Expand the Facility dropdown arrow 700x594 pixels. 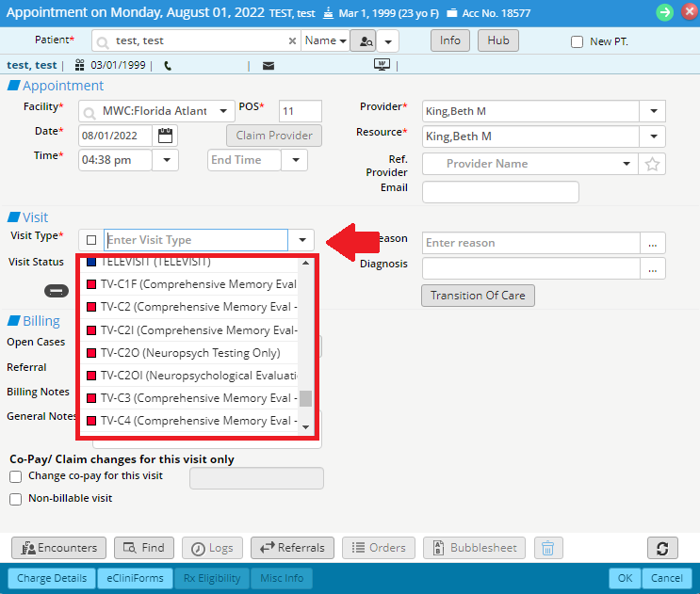[222, 111]
